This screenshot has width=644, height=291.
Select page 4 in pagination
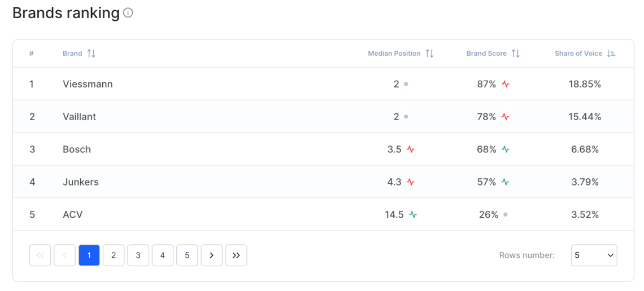coord(163,255)
